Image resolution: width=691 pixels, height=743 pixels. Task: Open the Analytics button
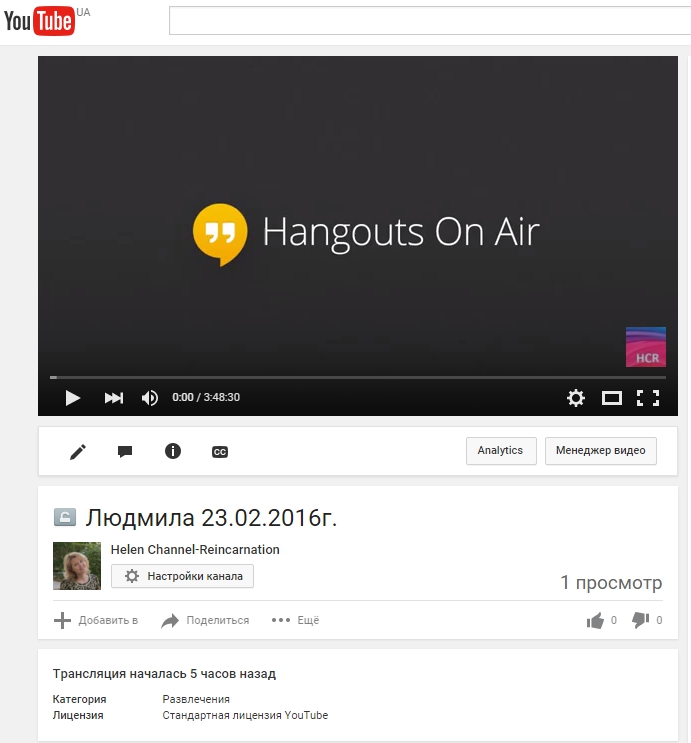501,451
